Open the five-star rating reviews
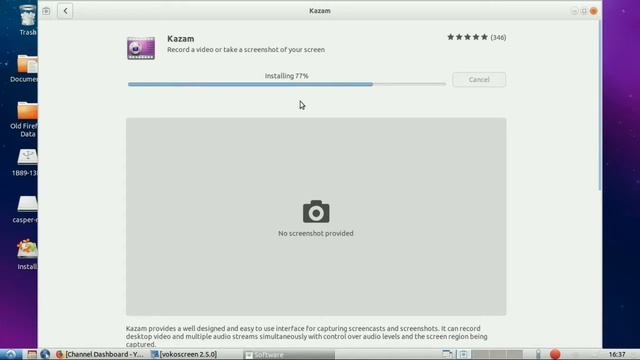 467,37
